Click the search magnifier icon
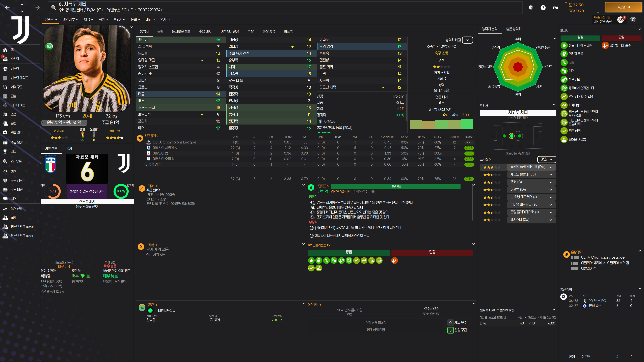 tap(53, 7)
